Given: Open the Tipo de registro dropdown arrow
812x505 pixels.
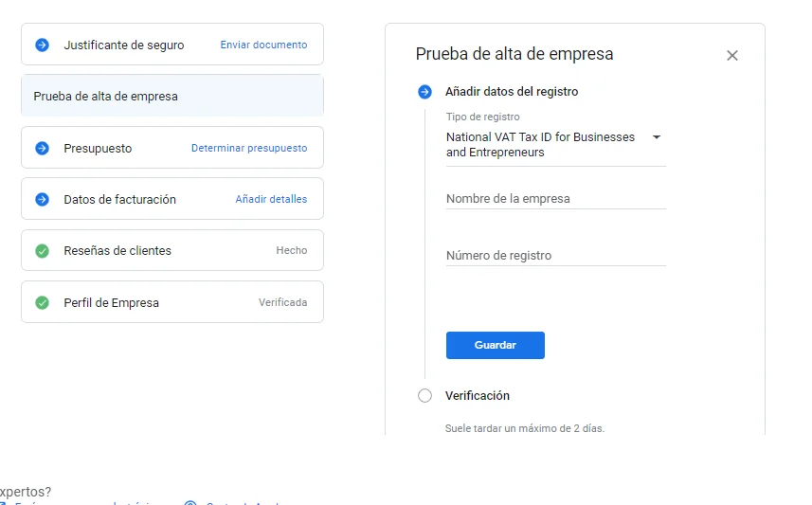Looking at the screenshot, I should coord(656,137).
